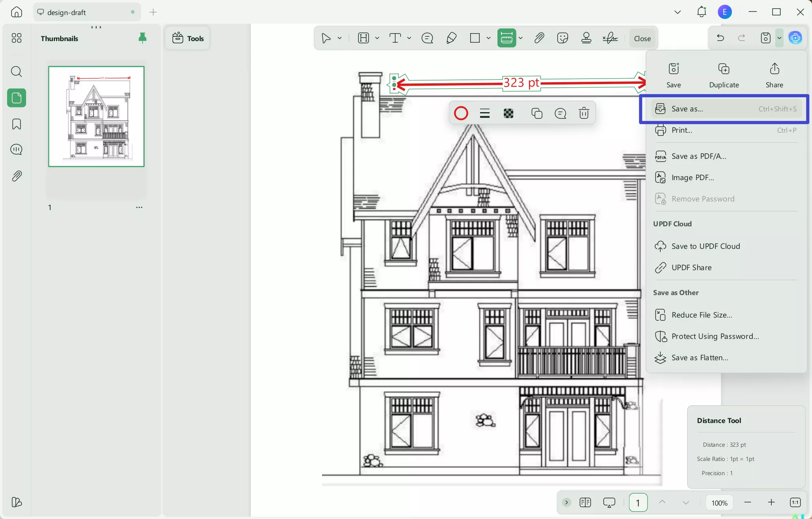Select the Attach file paperclip tool

pyautogui.click(x=539, y=38)
